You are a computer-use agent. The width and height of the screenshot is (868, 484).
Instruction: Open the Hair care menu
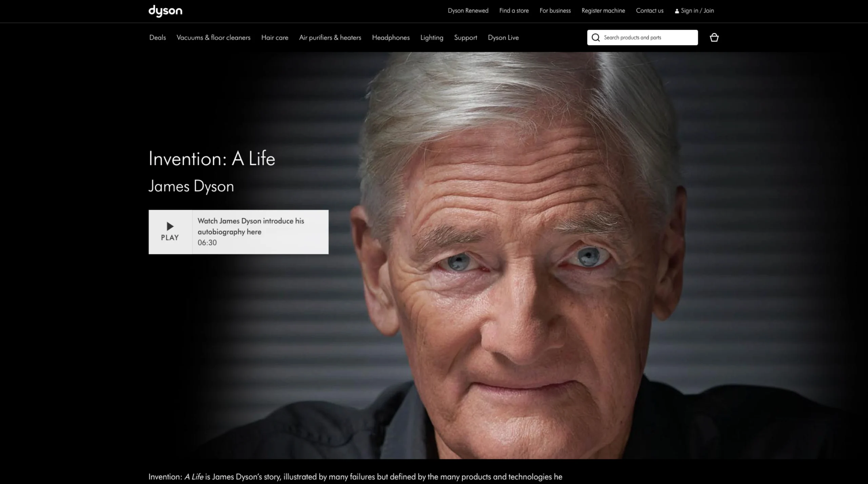[275, 37]
